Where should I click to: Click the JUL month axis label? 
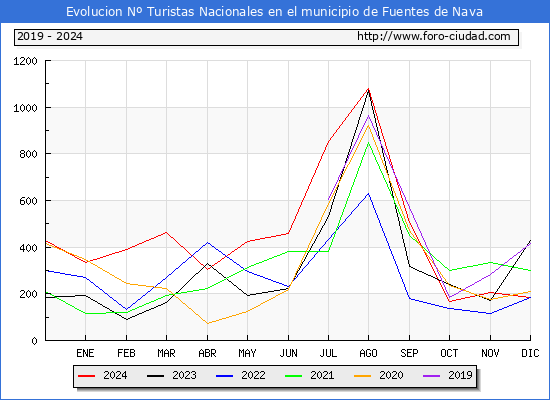[328, 353]
